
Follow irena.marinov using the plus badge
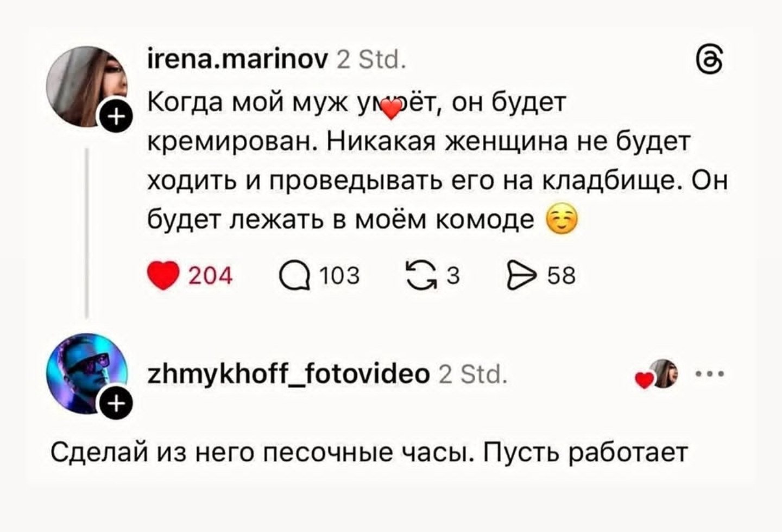(115, 116)
